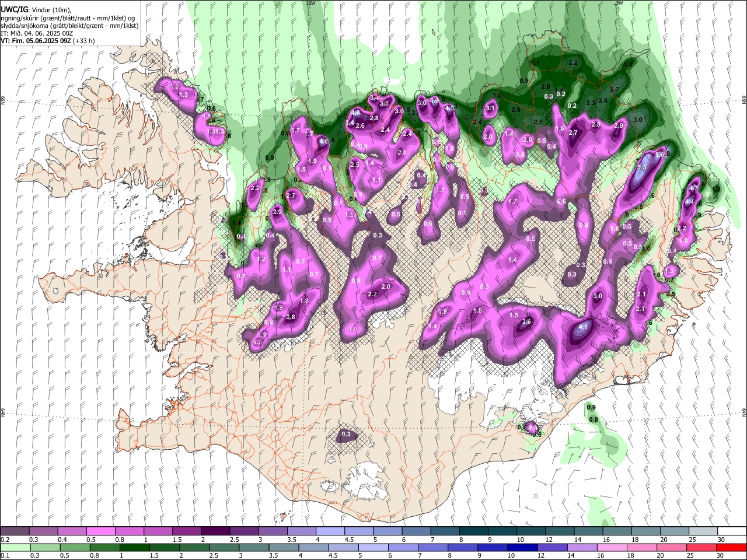
Task: Select the lavender 14–16 rain legend swatch
Action: click(582, 548)
